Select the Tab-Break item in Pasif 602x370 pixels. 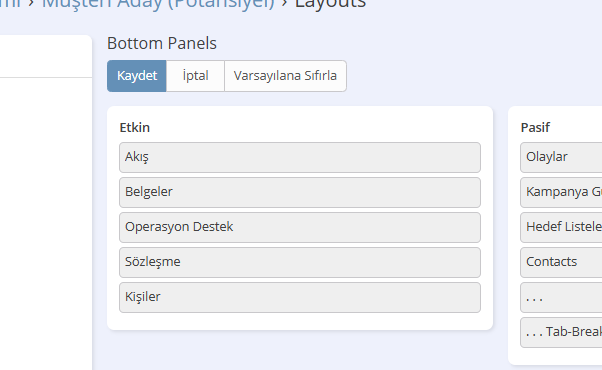pos(561,332)
